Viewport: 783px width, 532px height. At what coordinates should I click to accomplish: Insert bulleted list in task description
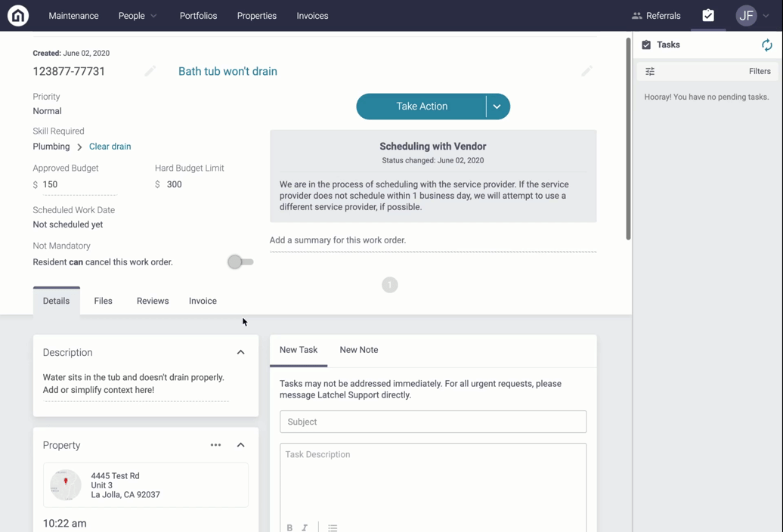(x=333, y=527)
